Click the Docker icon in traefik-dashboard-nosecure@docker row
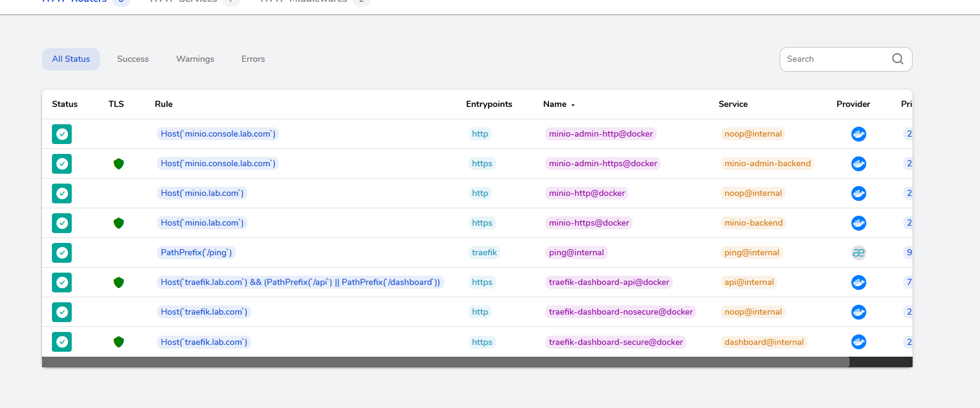The width and height of the screenshot is (980, 408). pos(859,312)
